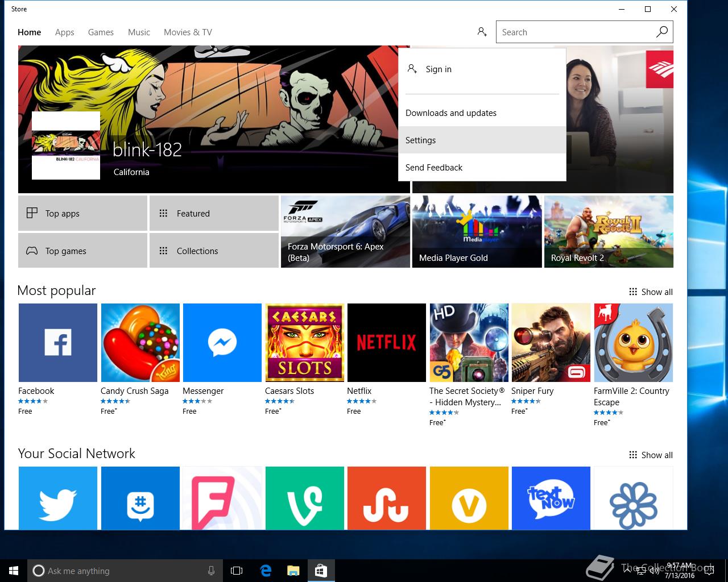Show all Most popular apps

(x=651, y=292)
